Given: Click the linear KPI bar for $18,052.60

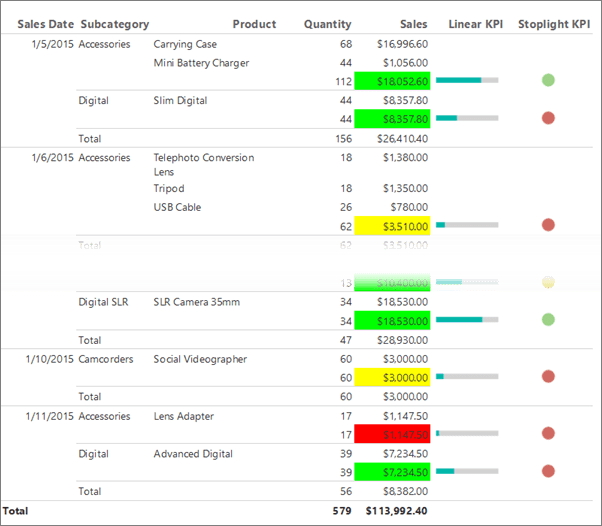Looking at the screenshot, I should click(467, 80).
